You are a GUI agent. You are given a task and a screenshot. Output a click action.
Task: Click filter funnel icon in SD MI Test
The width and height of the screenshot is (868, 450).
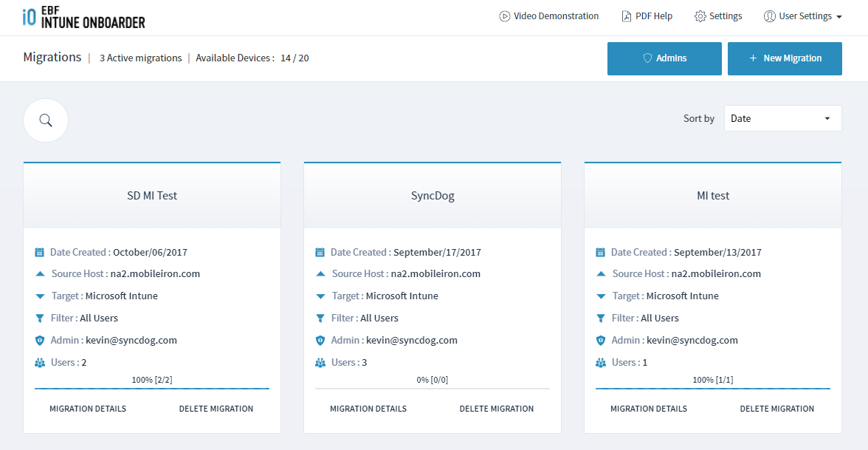(x=40, y=318)
